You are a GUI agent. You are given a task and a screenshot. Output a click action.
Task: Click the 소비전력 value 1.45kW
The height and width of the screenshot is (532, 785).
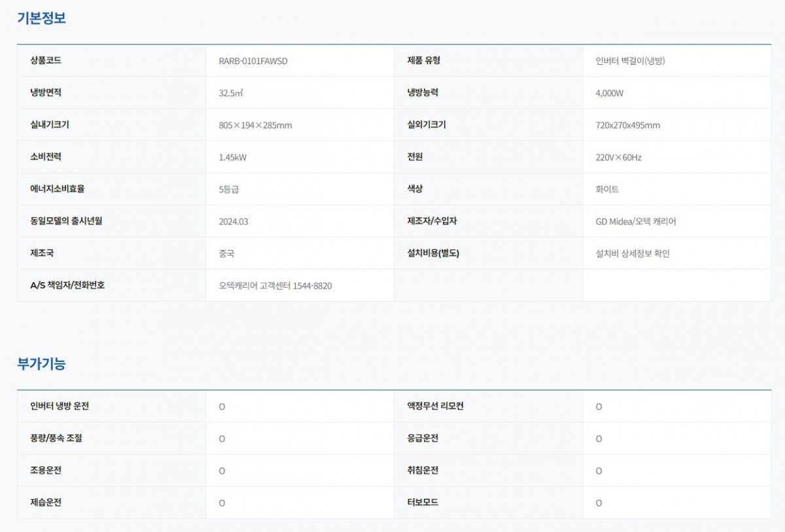pyautogui.click(x=232, y=157)
